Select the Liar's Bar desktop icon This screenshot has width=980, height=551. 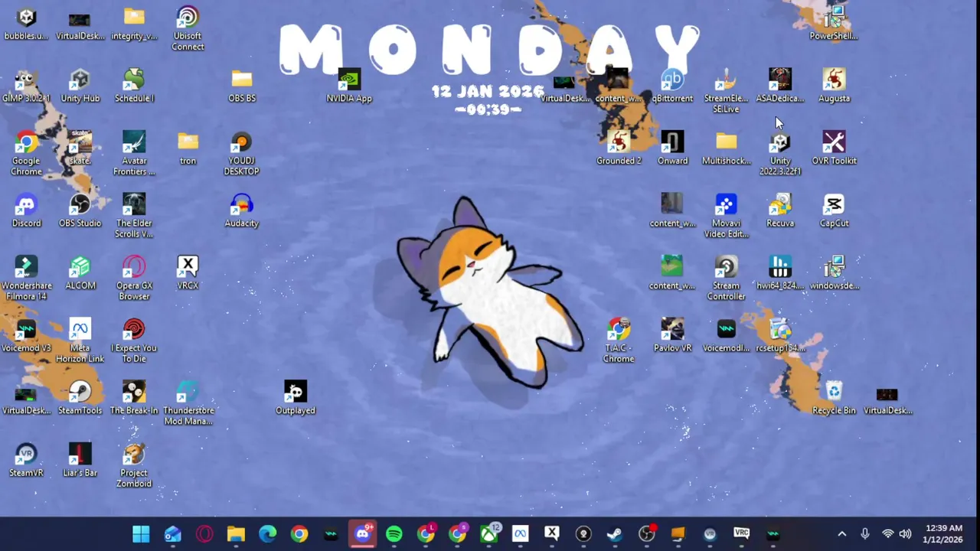80,461
